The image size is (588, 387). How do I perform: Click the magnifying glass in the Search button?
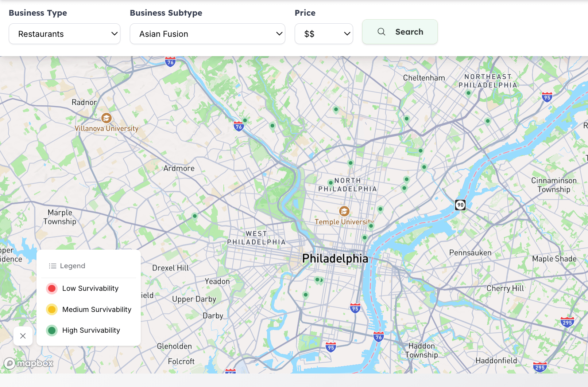[381, 32]
